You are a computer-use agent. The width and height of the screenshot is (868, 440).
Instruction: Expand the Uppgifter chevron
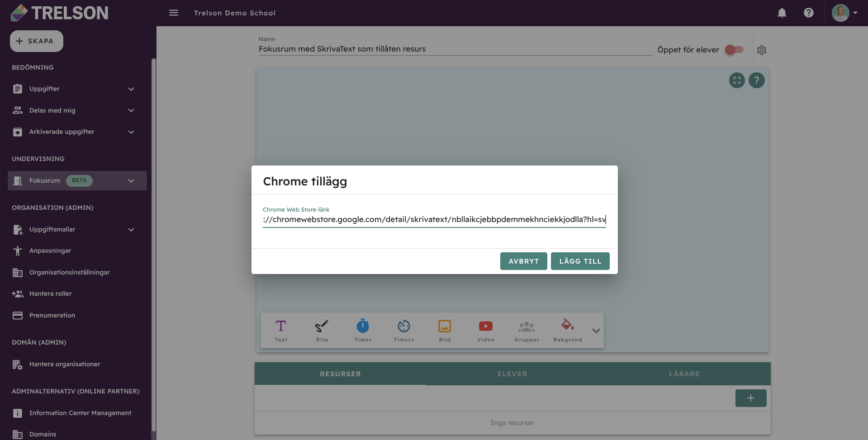click(x=131, y=89)
